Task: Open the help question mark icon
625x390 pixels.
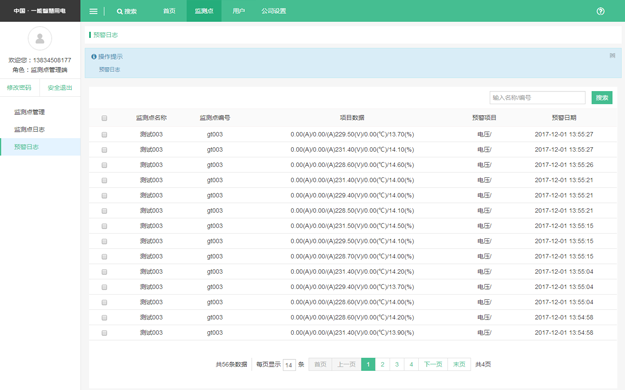Action: [x=600, y=11]
